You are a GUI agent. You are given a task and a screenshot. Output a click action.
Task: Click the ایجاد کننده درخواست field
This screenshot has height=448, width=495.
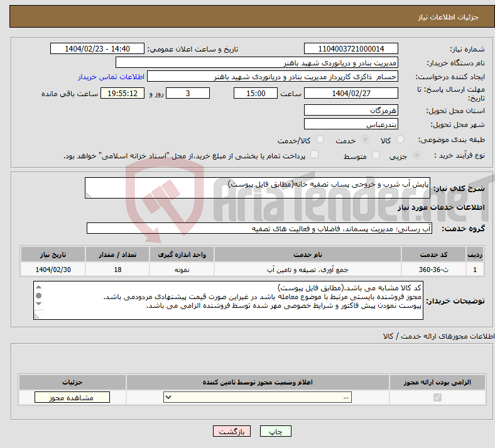pyautogui.click(x=273, y=77)
